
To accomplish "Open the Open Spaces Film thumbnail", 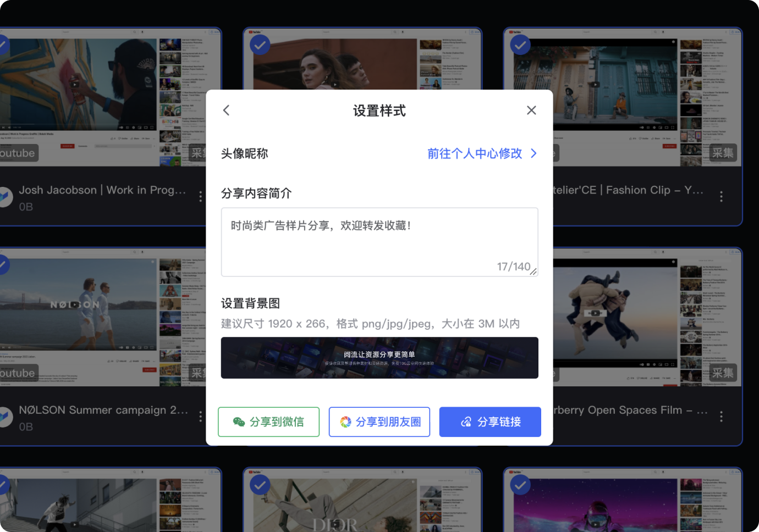I will tap(647, 318).
